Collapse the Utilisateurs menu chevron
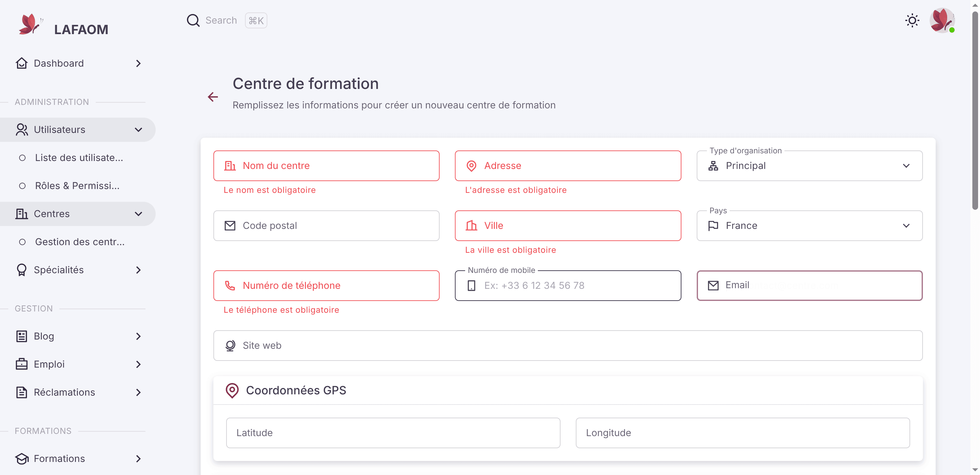Viewport: 980px width, 475px height. [x=138, y=130]
